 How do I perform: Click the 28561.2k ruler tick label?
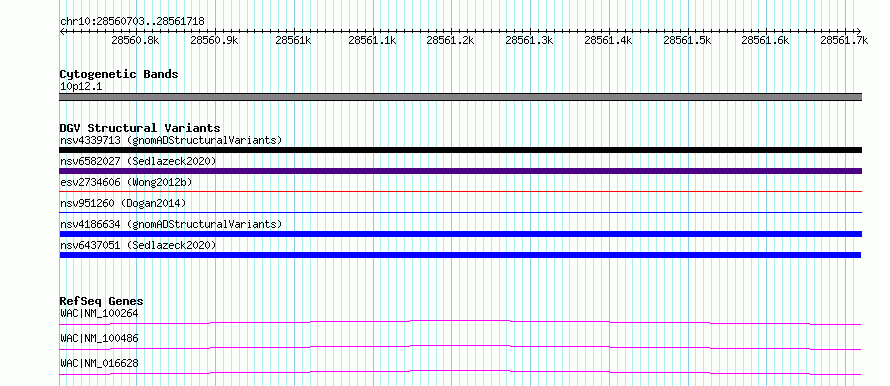[450, 41]
